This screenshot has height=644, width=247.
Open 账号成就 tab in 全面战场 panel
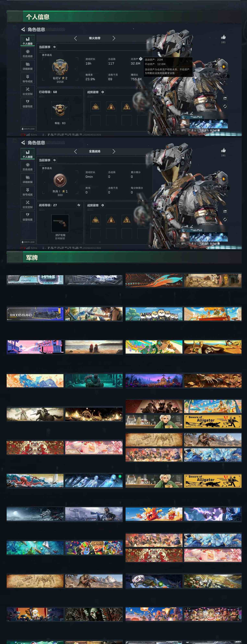click(x=27, y=192)
